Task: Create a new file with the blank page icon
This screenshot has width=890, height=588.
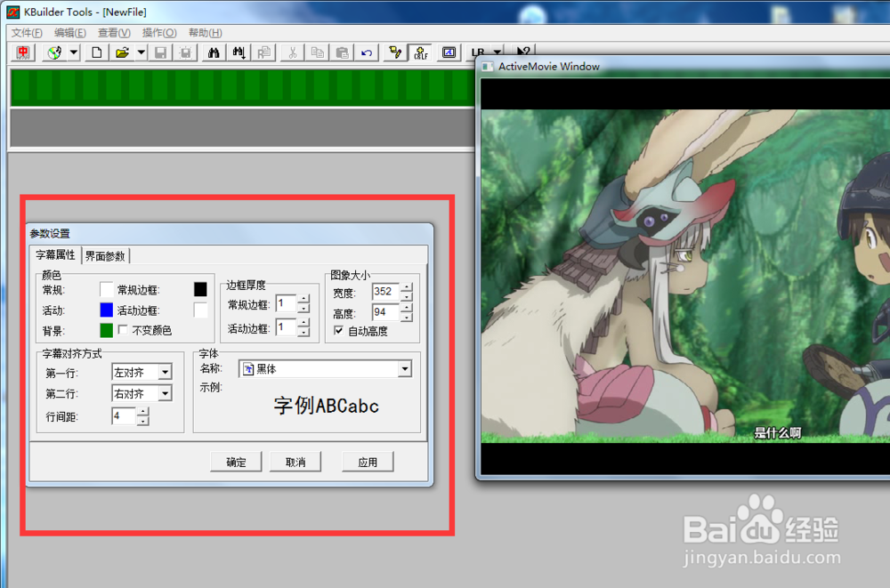Action: tap(96, 52)
